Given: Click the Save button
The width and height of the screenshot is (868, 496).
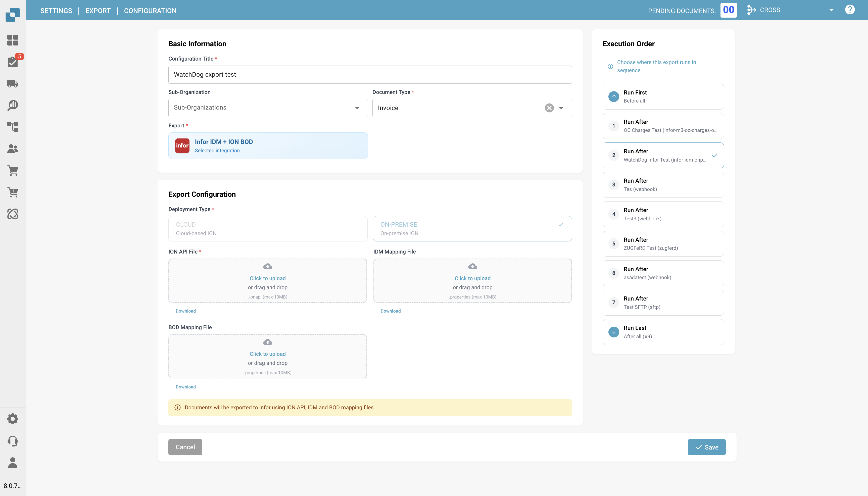Looking at the screenshot, I should 706,447.
